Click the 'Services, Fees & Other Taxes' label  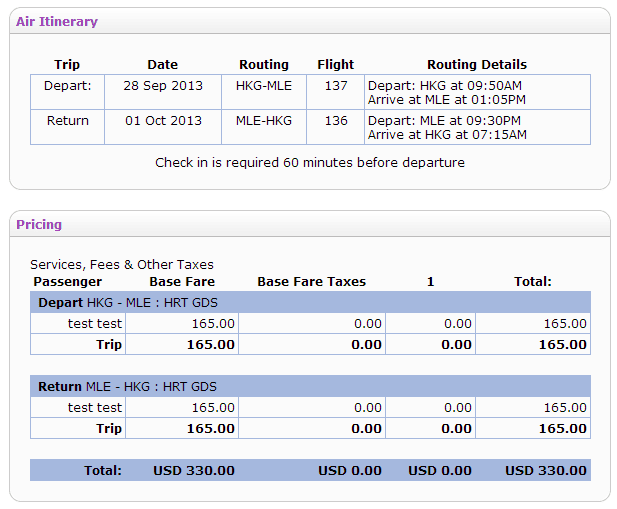[122, 265]
